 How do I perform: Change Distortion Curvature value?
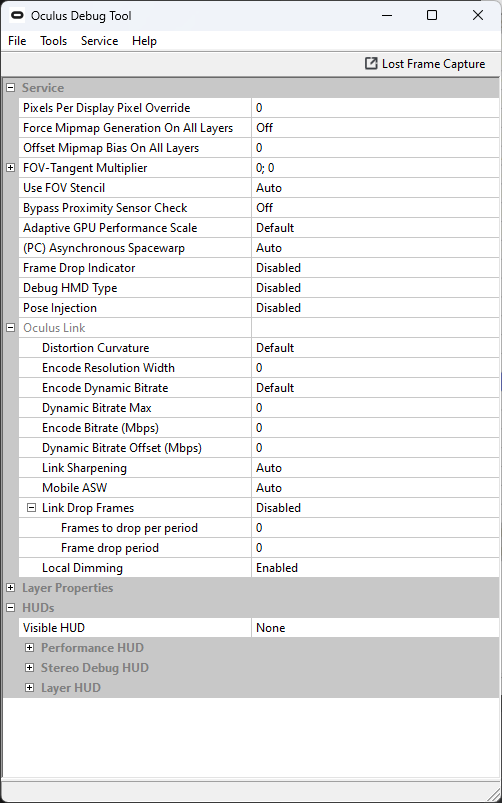375,348
